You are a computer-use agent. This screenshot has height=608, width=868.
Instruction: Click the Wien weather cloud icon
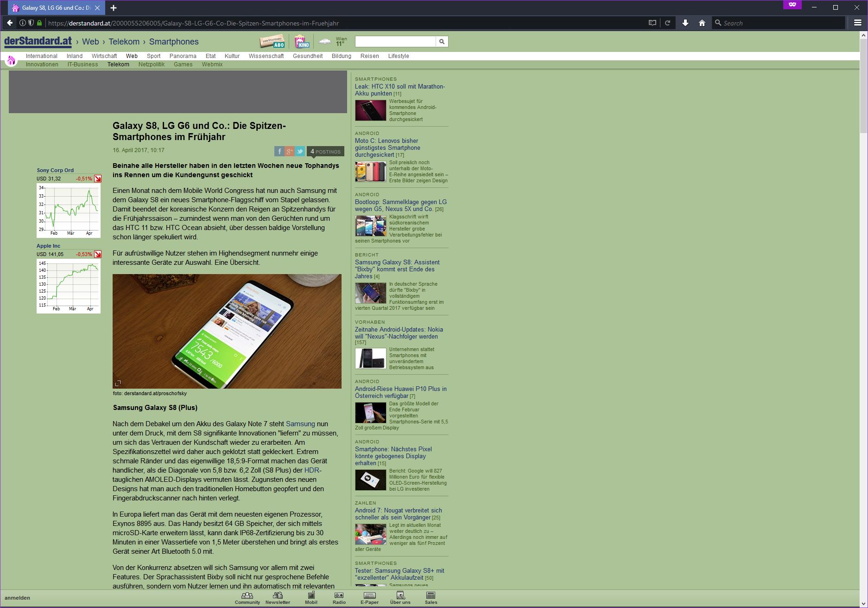coord(325,42)
